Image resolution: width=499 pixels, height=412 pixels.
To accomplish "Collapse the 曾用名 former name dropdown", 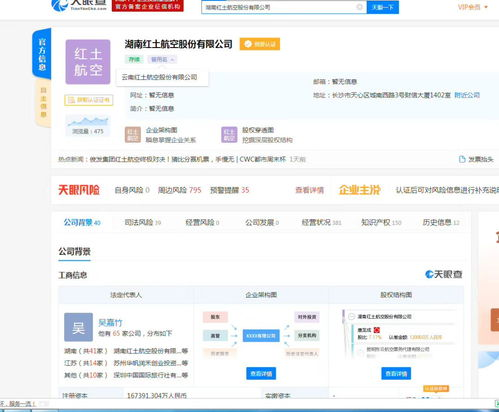I will coord(162,60).
